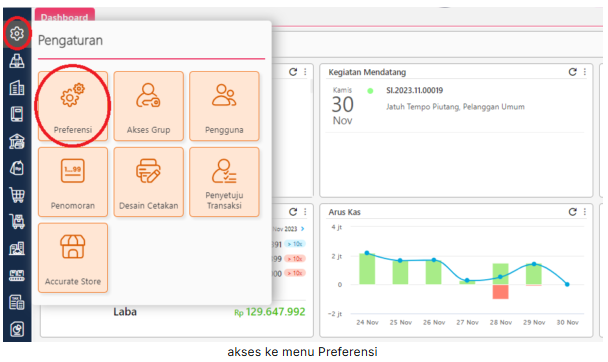608x362 pixels.
Task: Open Kegiatan Mendatang widget options menu
Action: pyautogui.click(x=584, y=72)
